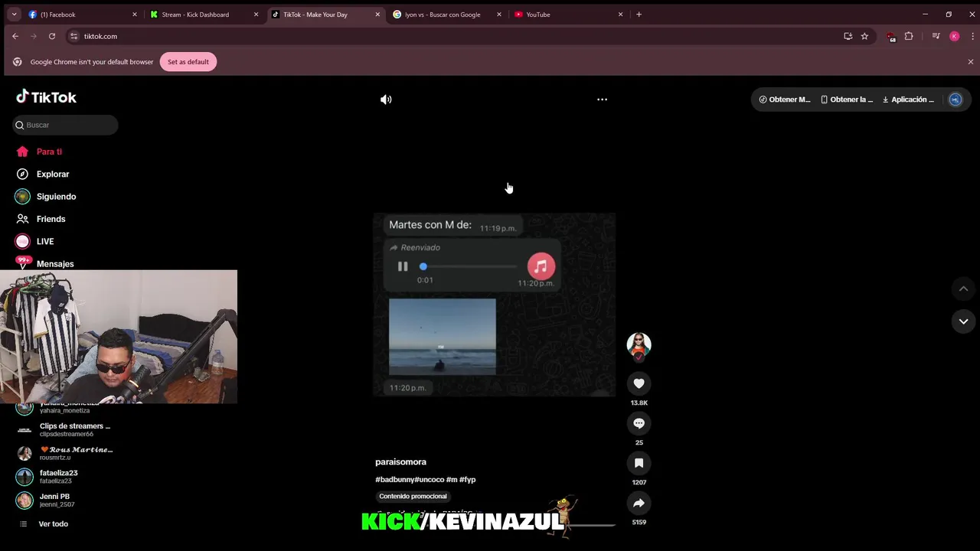The width and height of the screenshot is (980, 551).
Task: Bookmark the video to favorites
Action: pyautogui.click(x=639, y=463)
